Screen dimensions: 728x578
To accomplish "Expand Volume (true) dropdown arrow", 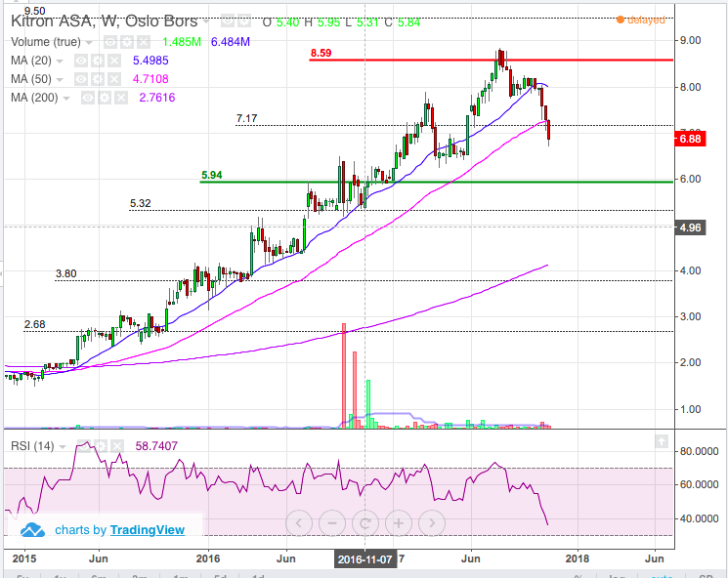I will tap(89, 43).
